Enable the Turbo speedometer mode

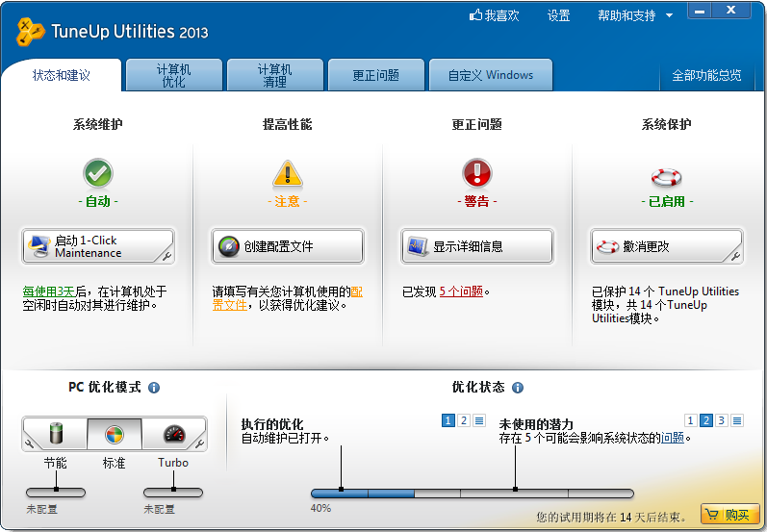pyautogui.click(x=173, y=434)
